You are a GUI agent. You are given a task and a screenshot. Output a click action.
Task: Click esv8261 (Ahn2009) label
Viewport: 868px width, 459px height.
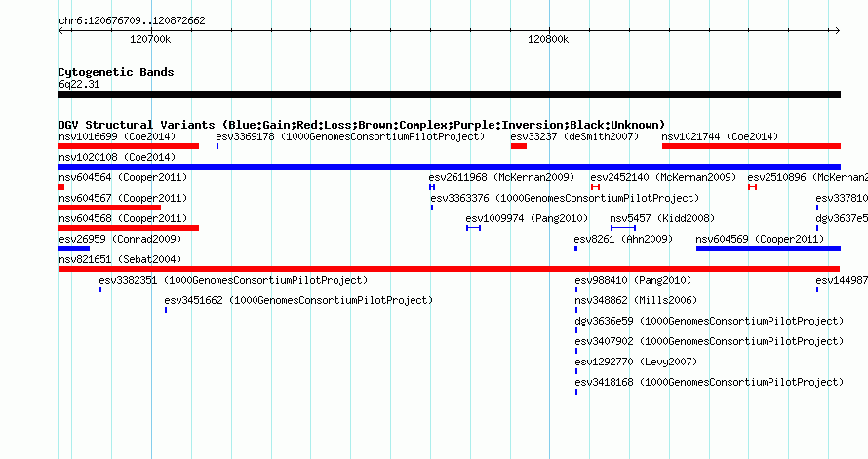pos(623,239)
